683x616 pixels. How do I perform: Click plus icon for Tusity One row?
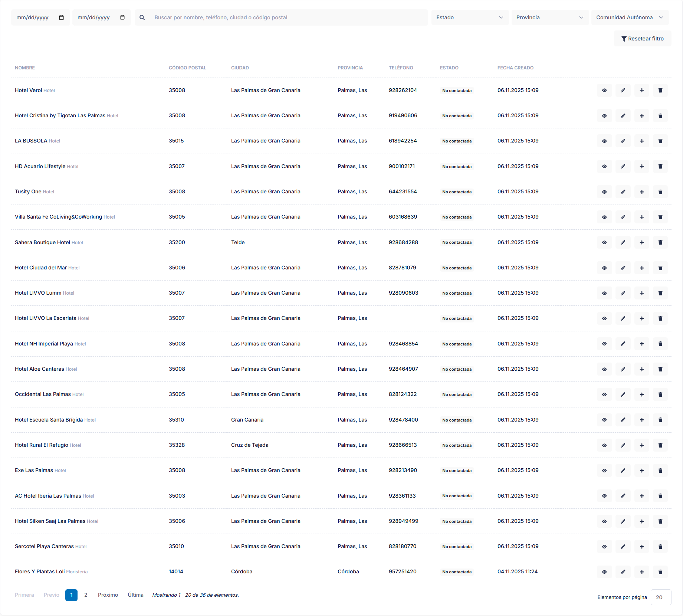click(641, 192)
